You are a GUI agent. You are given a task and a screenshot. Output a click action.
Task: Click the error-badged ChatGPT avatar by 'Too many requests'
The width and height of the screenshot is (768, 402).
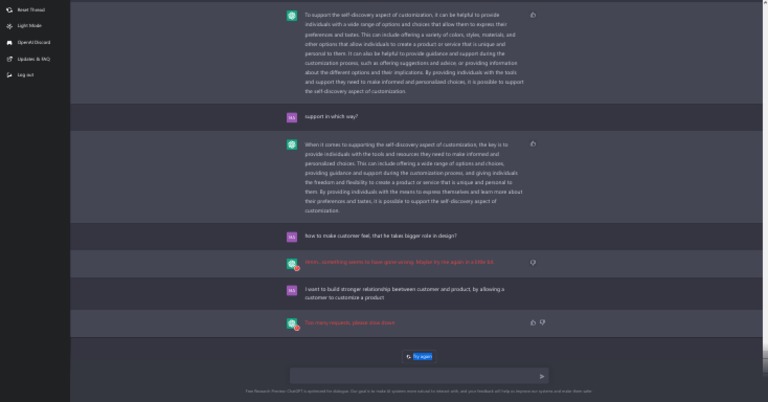(x=292, y=323)
